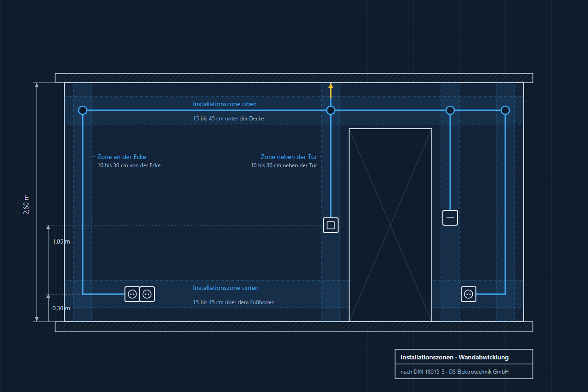This screenshot has width=588, height=392.
Task: Click the left socket of the double outlet
Action: (132, 294)
